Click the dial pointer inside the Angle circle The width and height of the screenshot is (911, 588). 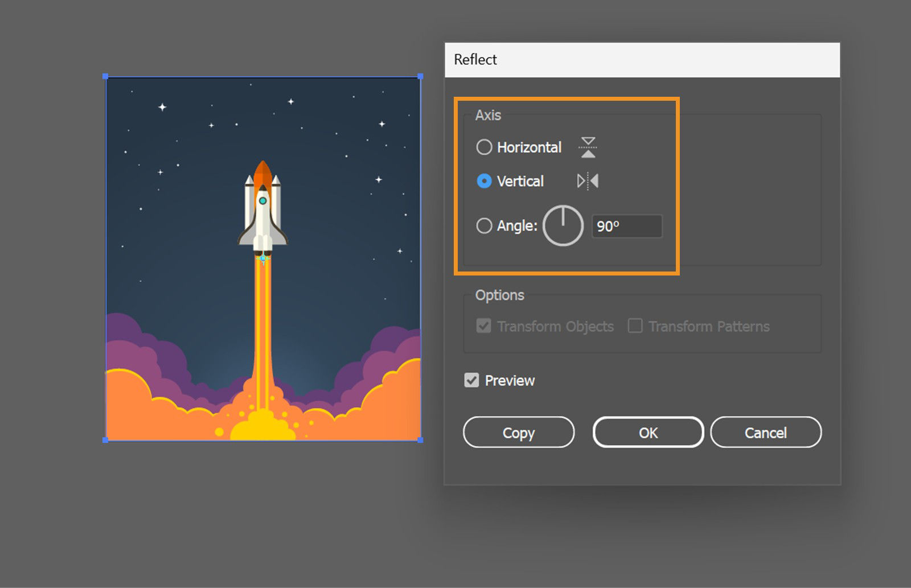[x=563, y=216]
